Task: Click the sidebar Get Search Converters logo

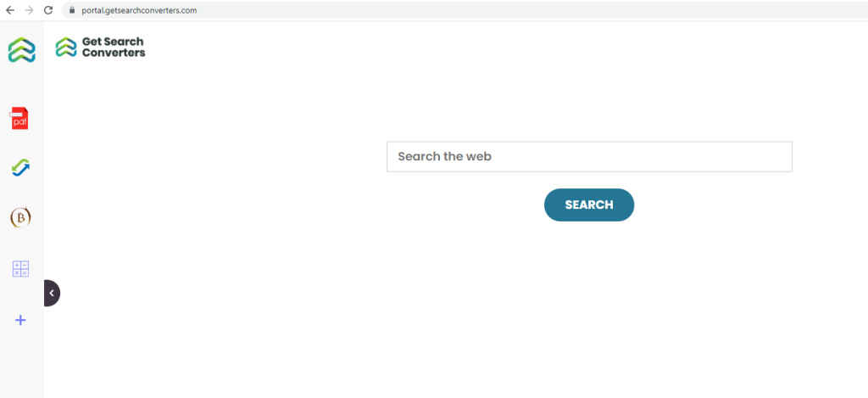Action: [21, 50]
